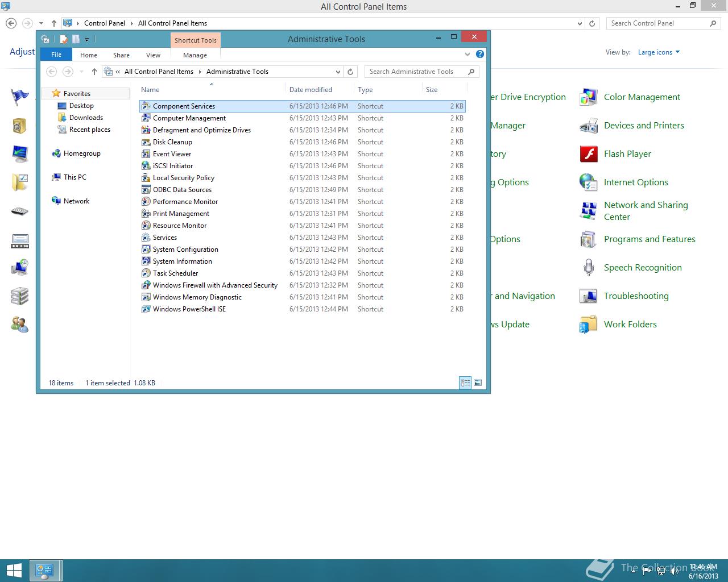Go up one level in Administrative Tools

[x=94, y=72]
